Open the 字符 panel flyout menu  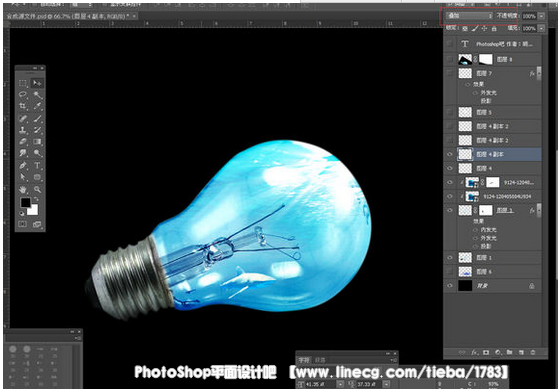(x=394, y=360)
